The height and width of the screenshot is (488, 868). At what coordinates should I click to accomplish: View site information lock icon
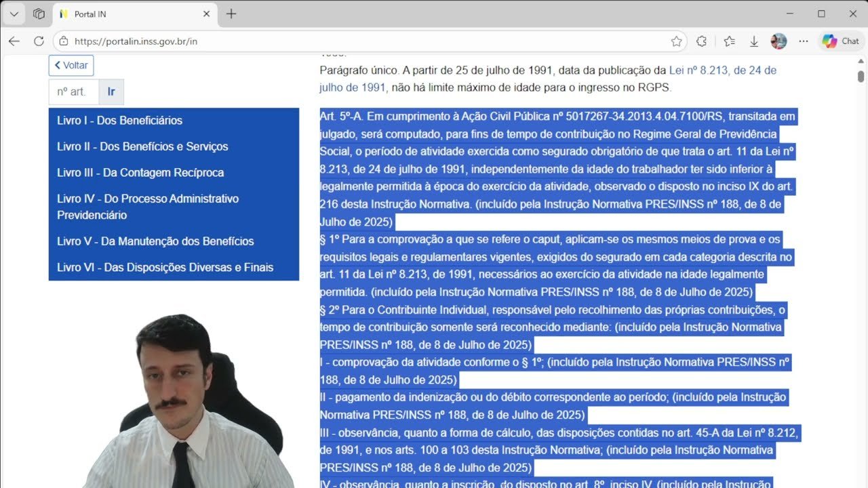pyautogui.click(x=64, y=41)
